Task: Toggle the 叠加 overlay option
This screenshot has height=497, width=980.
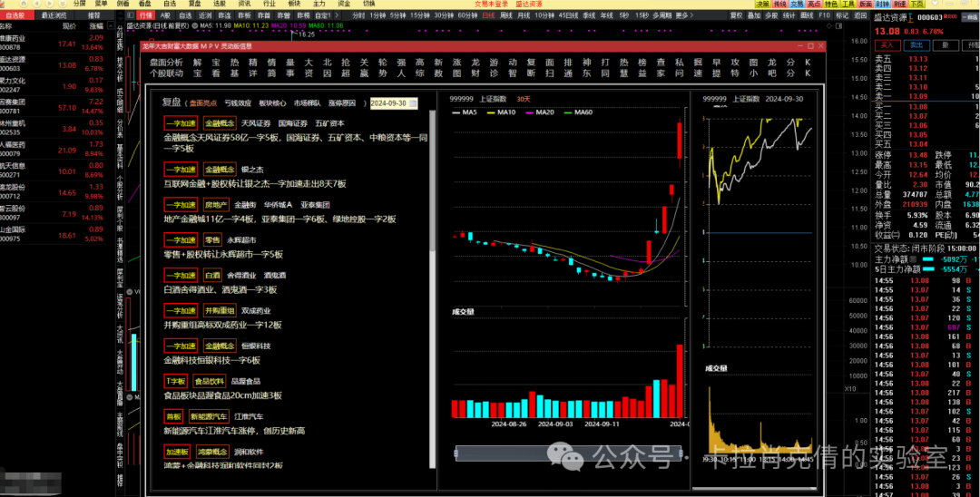Action: [x=753, y=15]
